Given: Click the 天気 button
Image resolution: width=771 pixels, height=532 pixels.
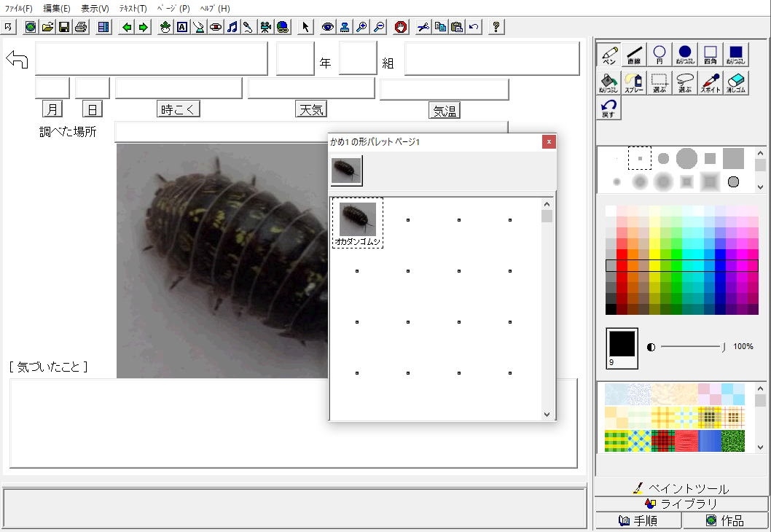Looking at the screenshot, I should tap(311, 109).
